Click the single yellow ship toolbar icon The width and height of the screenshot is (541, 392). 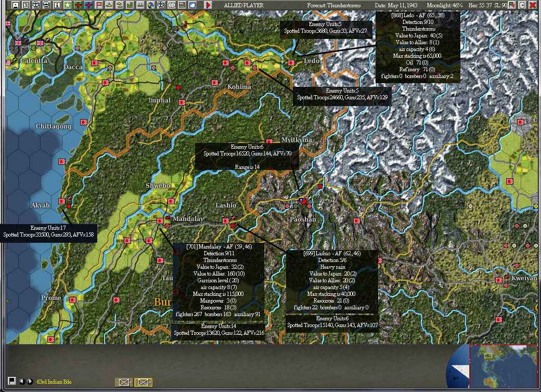pos(109,5)
